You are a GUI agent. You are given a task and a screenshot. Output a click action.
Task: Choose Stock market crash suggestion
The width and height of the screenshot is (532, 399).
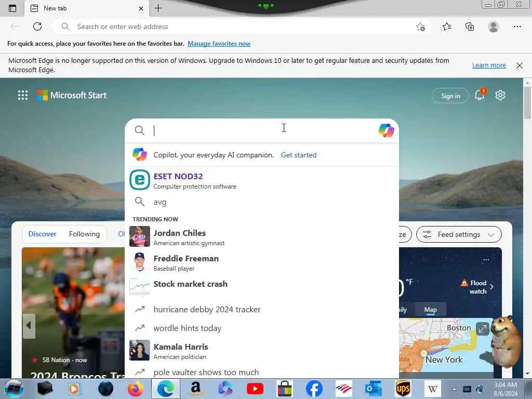(x=262, y=287)
